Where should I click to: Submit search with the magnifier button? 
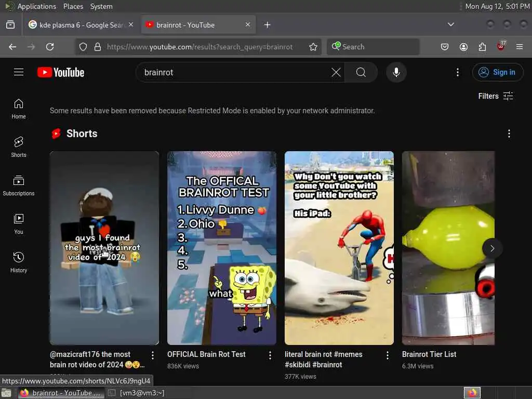pos(361,72)
